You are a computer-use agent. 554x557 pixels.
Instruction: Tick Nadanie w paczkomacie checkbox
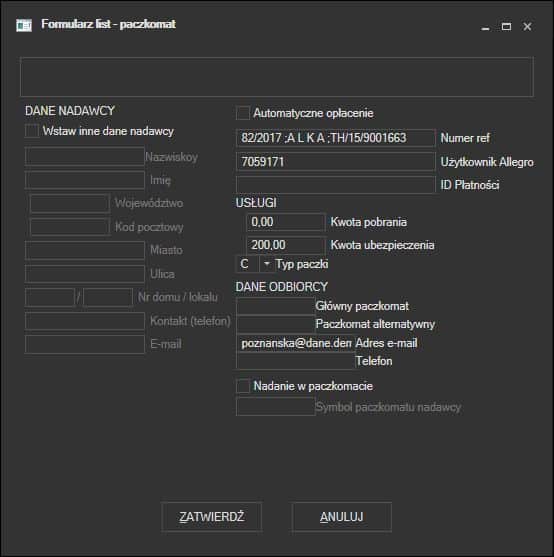[x=243, y=386]
